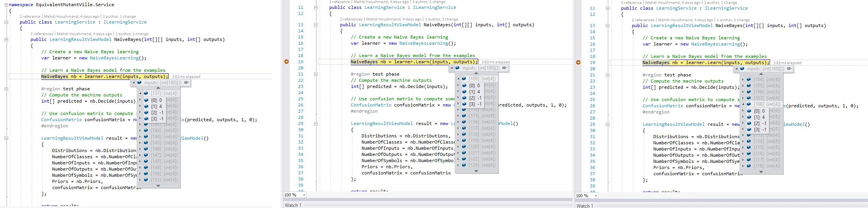The width and height of the screenshot is (868, 208).
Task: Click the cube icon beside [151] in the left datatip
Action: tap(146, 180)
